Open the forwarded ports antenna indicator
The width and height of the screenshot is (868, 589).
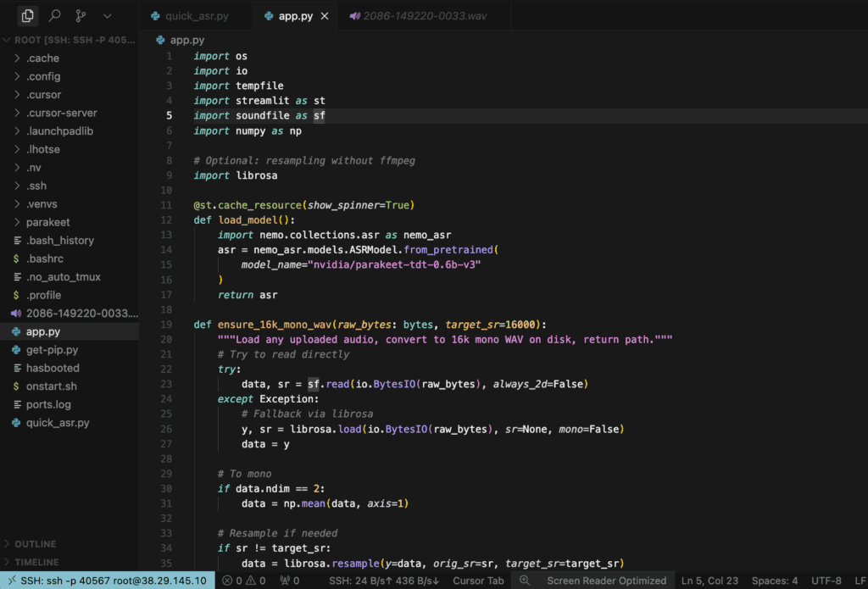290,581
